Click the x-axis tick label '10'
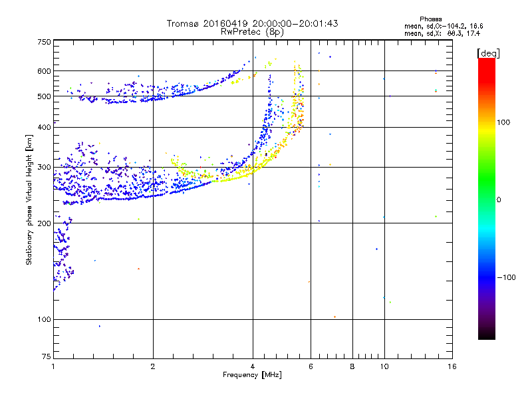The height and width of the screenshot is (399, 532). 384,366
